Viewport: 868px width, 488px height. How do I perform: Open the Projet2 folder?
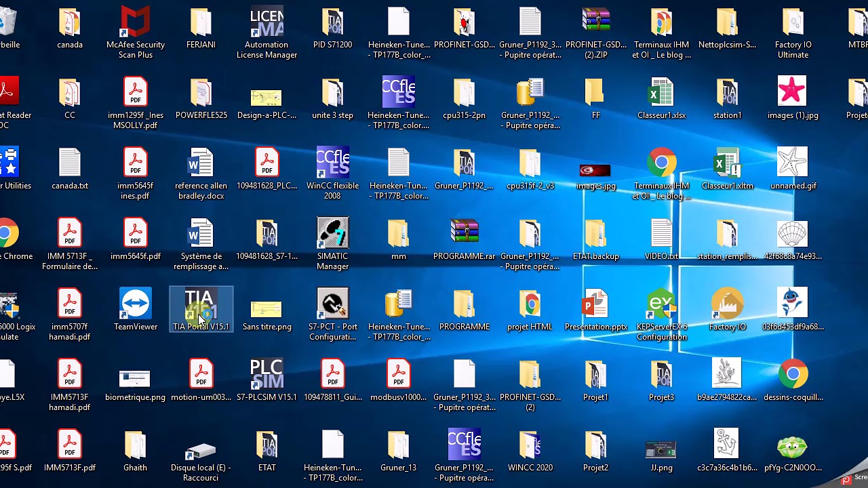click(x=595, y=450)
